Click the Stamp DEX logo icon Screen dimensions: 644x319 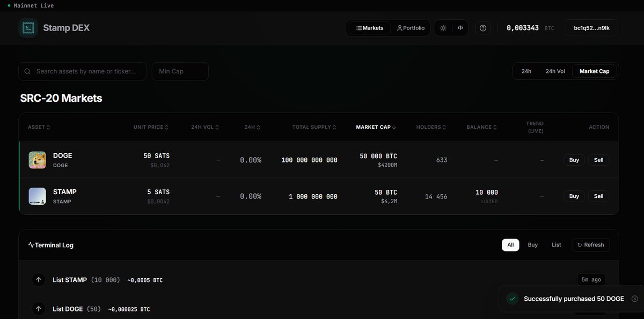click(x=28, y=28)
